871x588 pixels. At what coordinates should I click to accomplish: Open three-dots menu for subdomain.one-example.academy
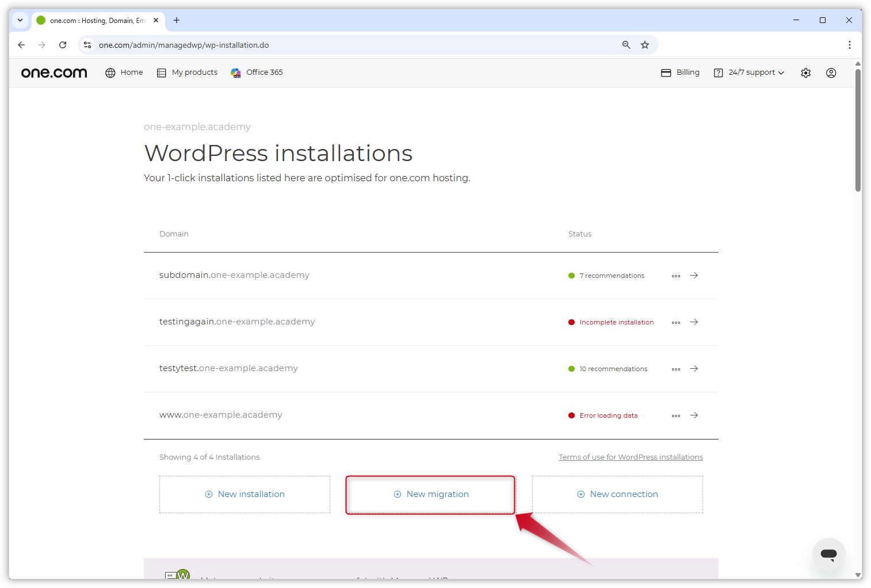(676, 276)
